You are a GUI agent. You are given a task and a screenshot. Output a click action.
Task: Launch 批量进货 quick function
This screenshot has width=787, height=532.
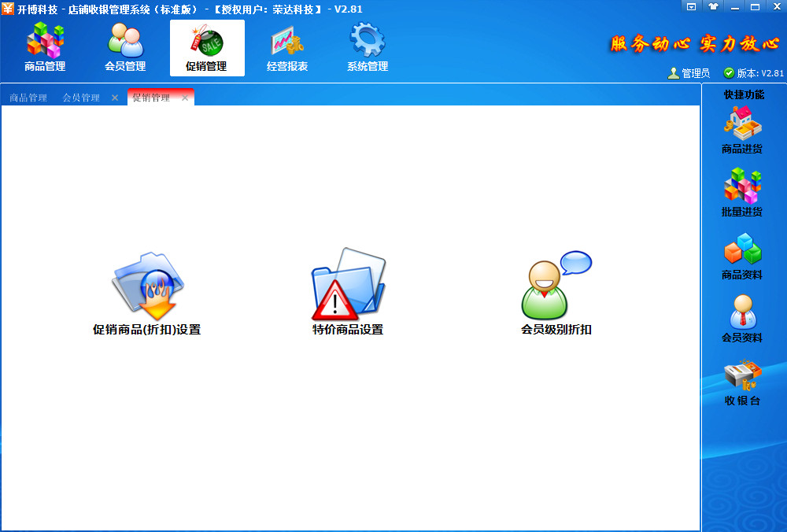742,193
